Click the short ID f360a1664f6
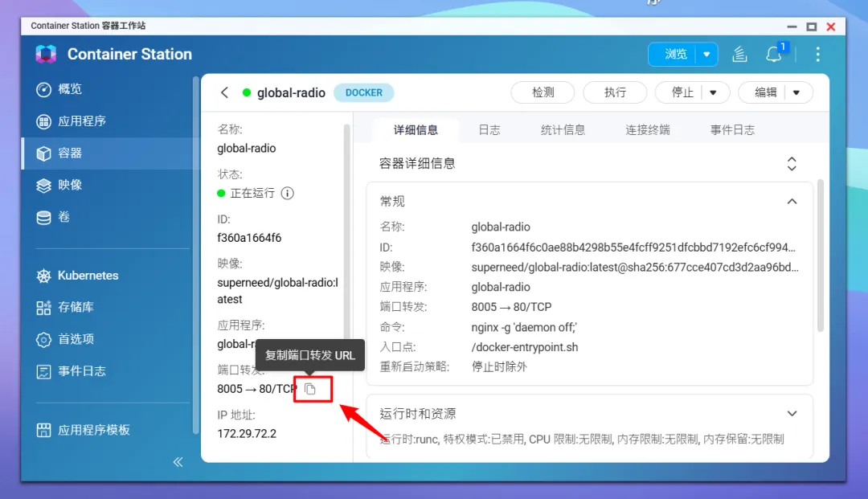 249,238
